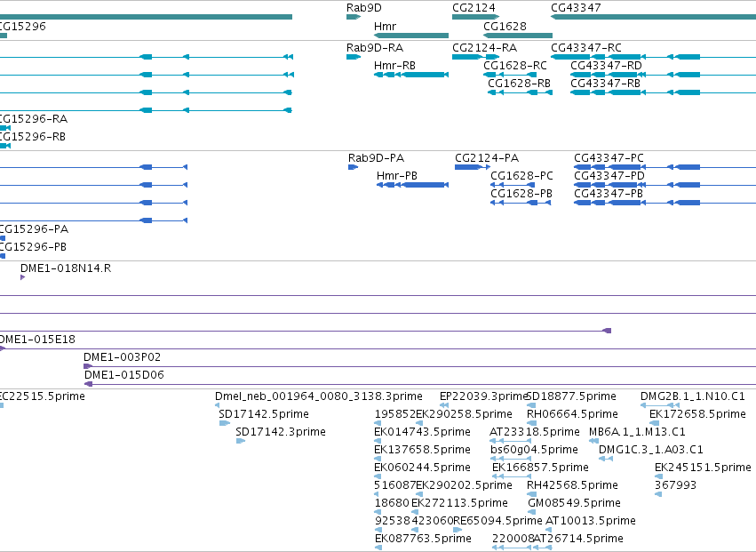The height and width of the screenshot is (552, 756).
Task: Open the EK245151.5prime EST label
Action: (x=703, y=468)
